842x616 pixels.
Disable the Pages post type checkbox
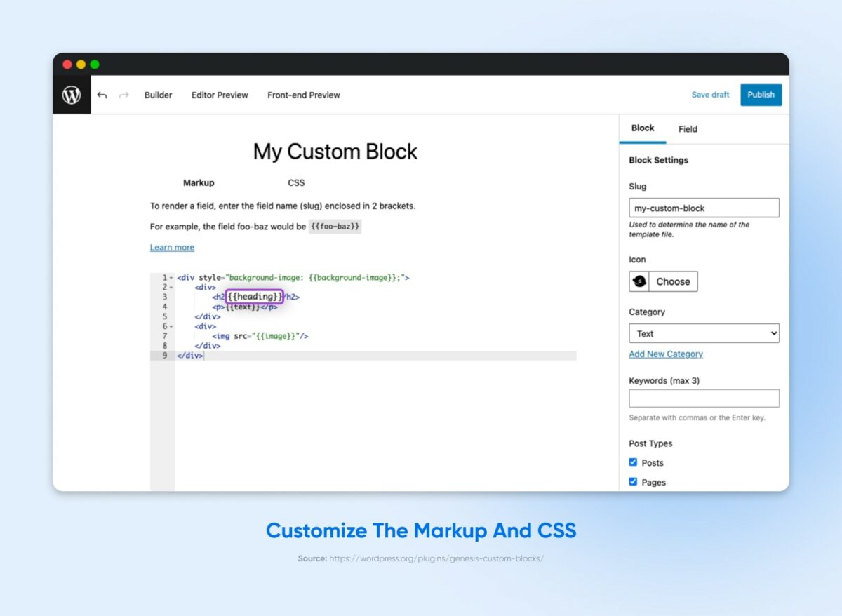coord(633,481)
